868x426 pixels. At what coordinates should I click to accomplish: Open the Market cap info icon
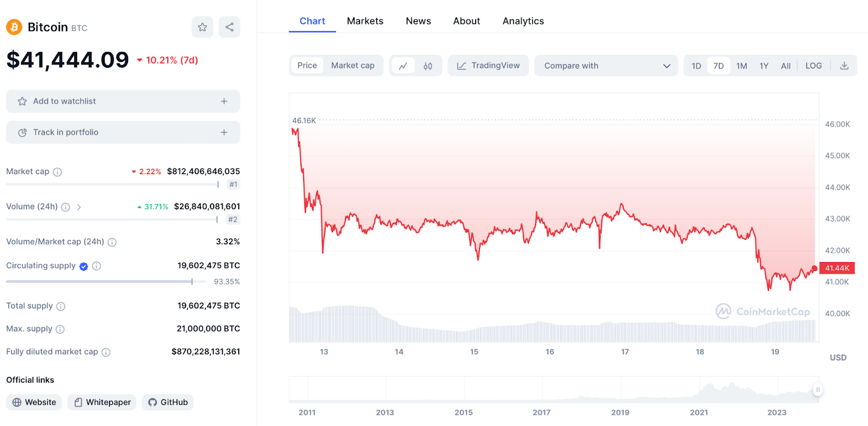click(x=58, y=172)
